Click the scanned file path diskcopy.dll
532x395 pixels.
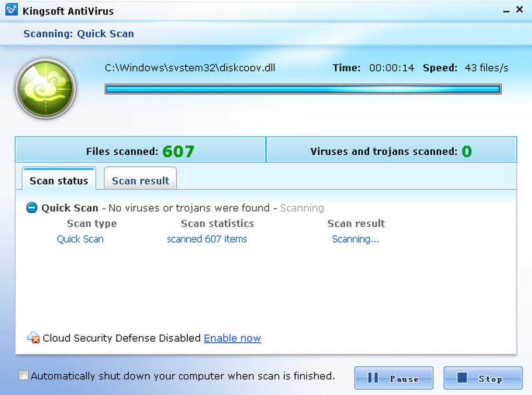pyautogui.click(x=190, y=68)
